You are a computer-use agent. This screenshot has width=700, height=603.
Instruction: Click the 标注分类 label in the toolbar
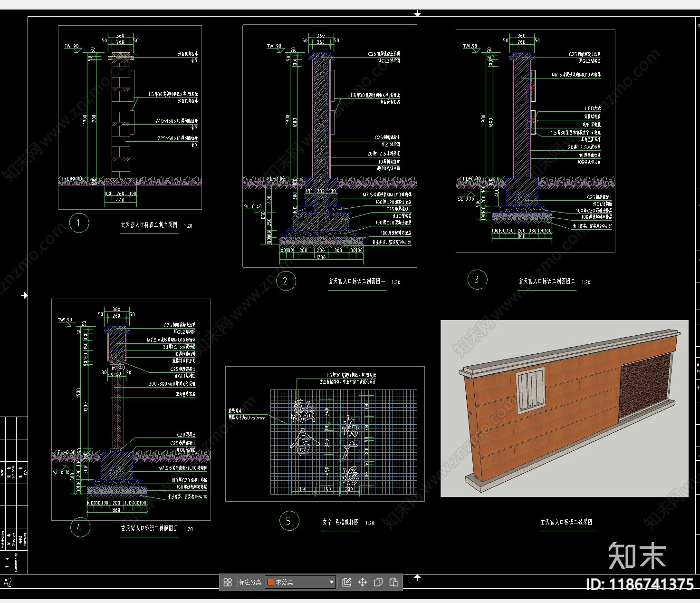point(250,582)
